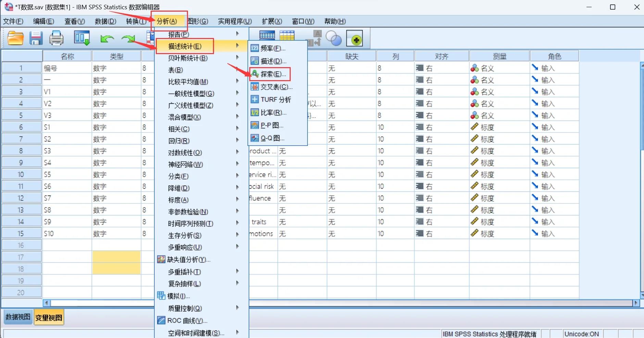The image size is (644, 338).
Task: Switch to 变量视图 tab
Action: coord(49,317)
